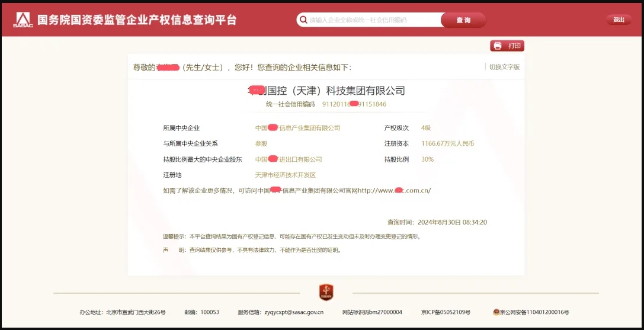Click the magnifier icon in search box
644x330 pixels.
[x=303, y=20]
